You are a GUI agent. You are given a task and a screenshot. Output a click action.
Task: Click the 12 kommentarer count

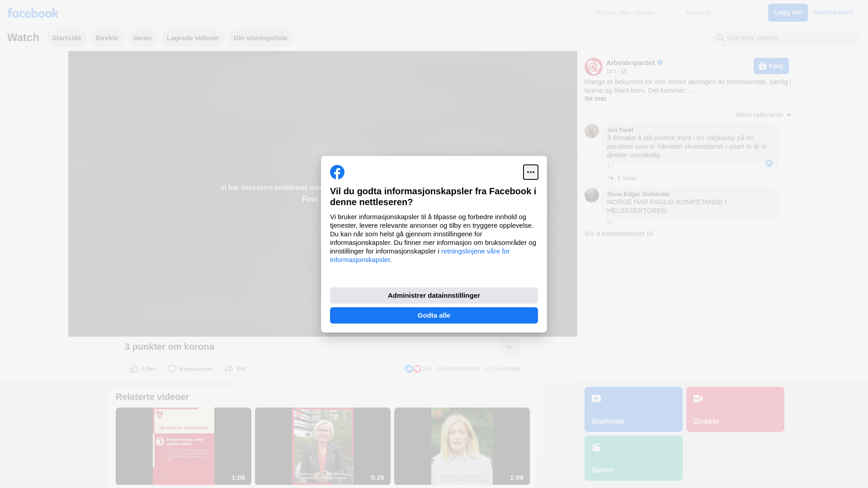(458, 369)
